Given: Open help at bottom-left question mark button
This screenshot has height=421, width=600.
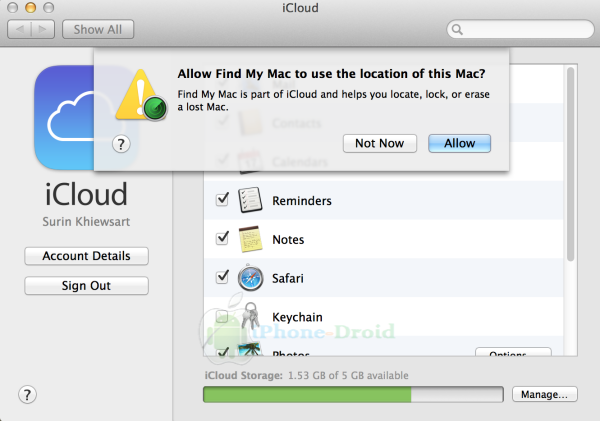Looking at the screenshot, I should click(28, 394).
